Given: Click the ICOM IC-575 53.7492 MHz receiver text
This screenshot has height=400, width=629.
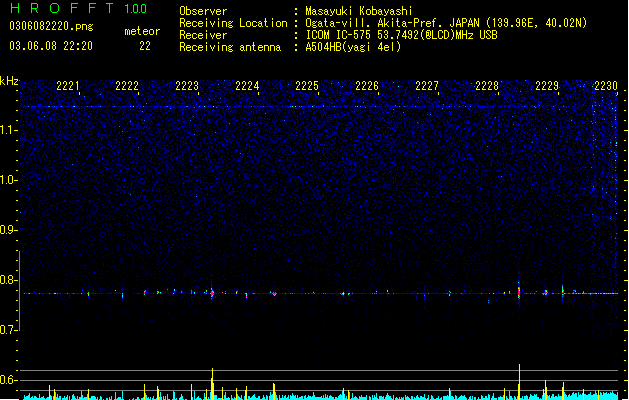Looking at the screenshot, I should tap(401, 35).
